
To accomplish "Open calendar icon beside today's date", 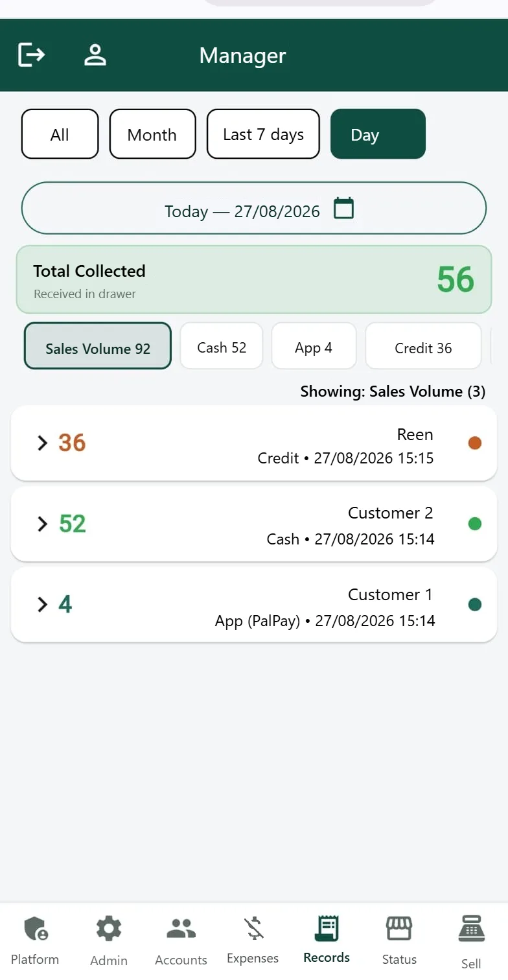I will pyautogui.click(x=343, y=209).
